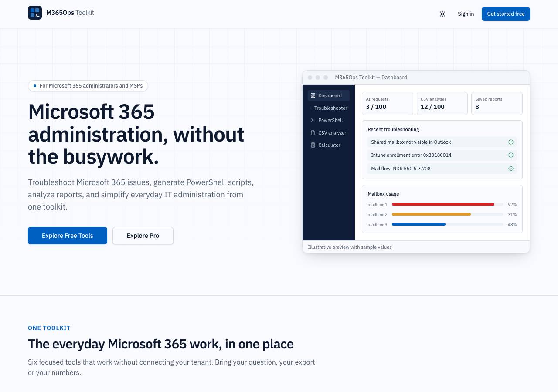Click the 'M365Ops Toolkit' brand name

[70, 13]
